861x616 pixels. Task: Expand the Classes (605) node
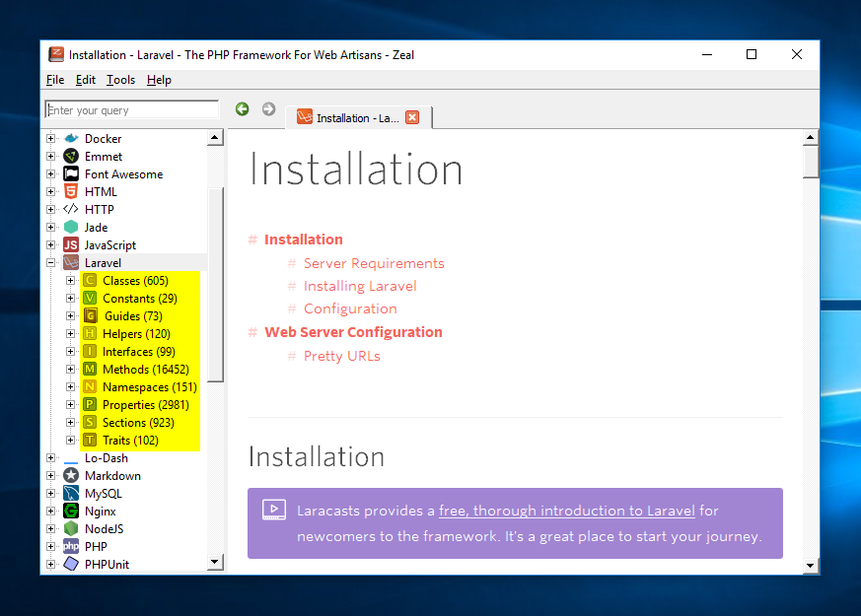(x=70, y=280)
